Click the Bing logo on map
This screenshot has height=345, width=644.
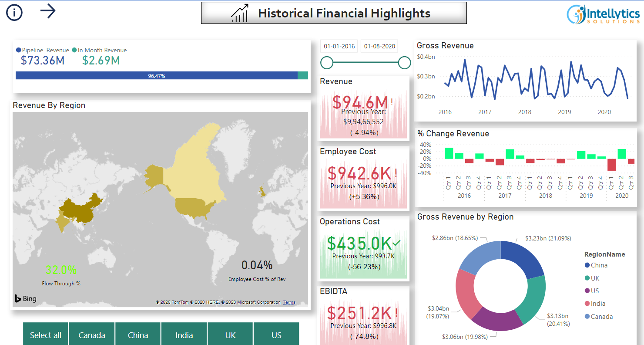(26, 298)
